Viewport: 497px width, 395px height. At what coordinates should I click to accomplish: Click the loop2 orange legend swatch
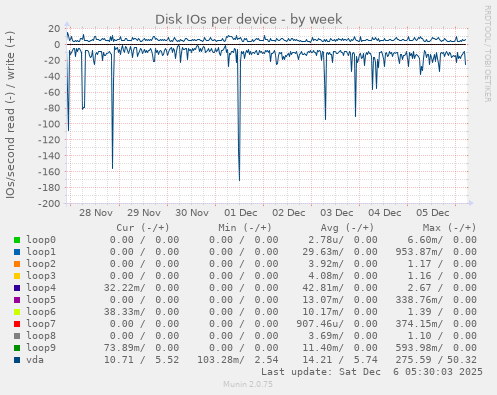[17, 264]
